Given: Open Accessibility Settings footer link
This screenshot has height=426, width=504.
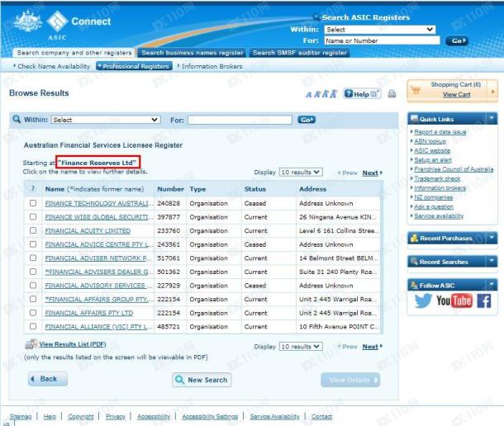Looking at the screenshot, I should 210,416.
